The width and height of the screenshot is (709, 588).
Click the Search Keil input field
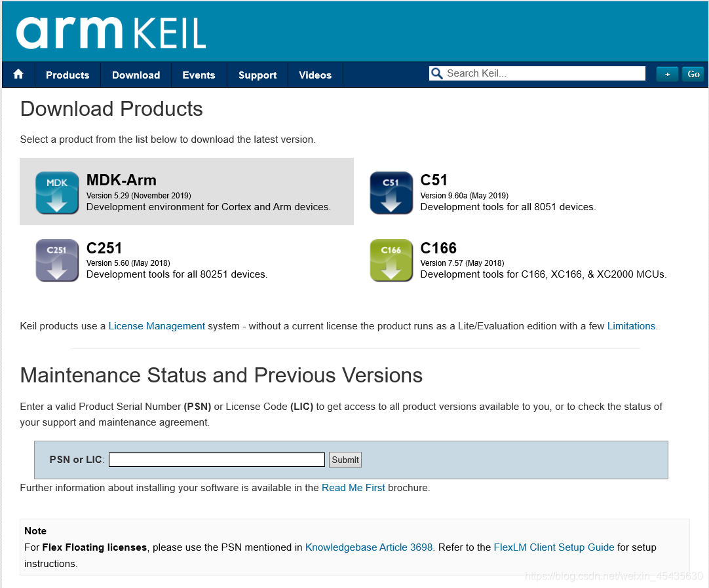coord(537,73)
